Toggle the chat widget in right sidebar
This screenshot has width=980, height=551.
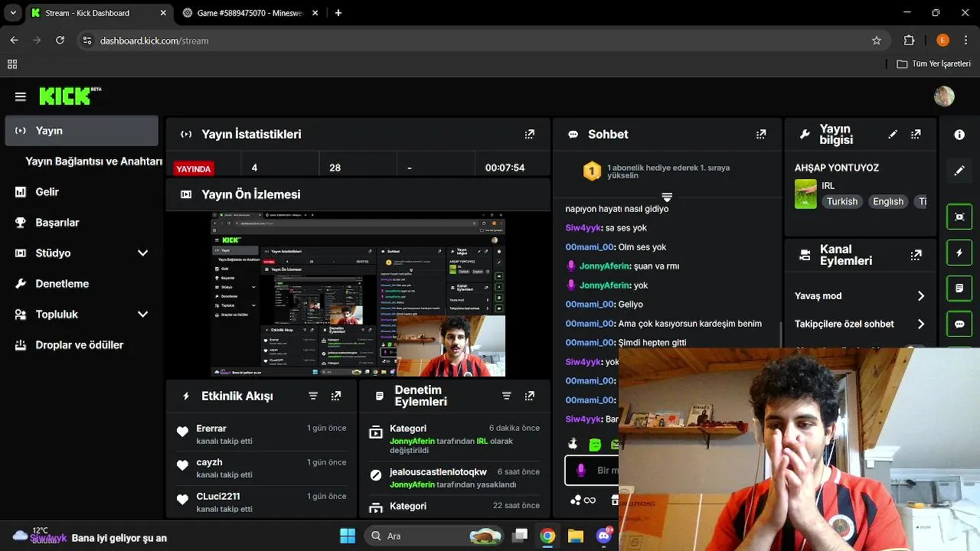[959, 324]
